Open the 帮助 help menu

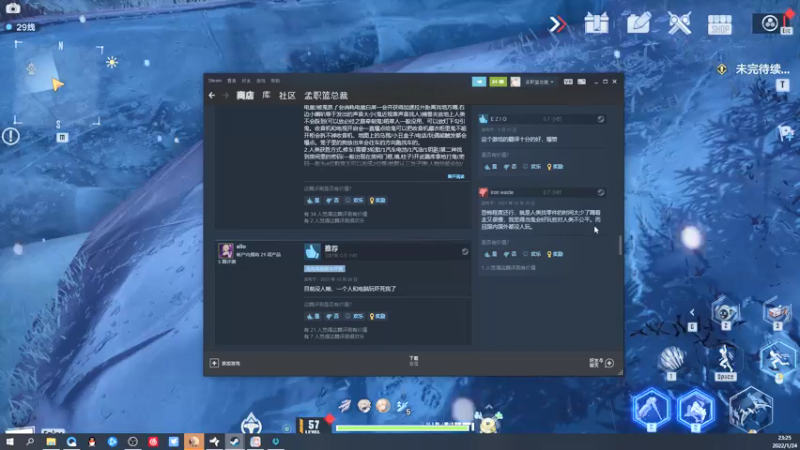click(276, 81)
